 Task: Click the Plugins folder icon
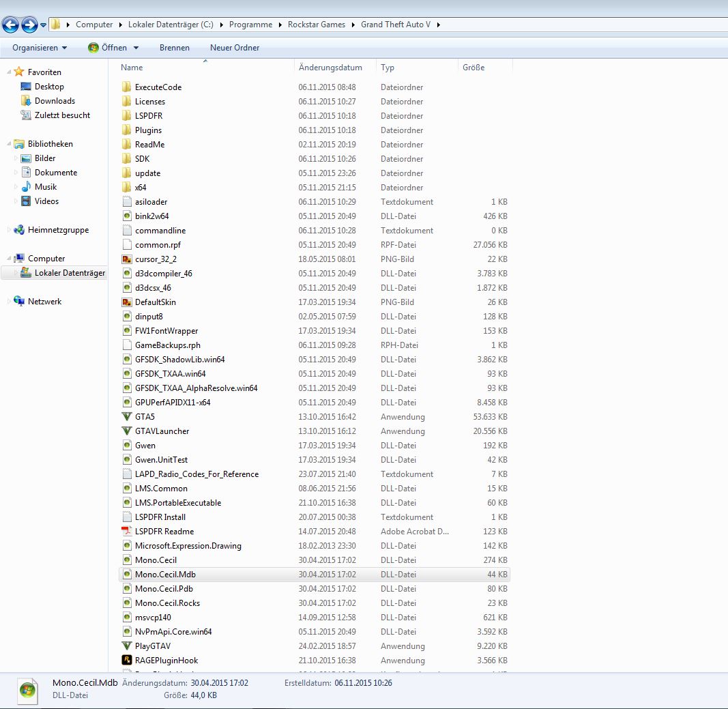(x=127, y=130)
